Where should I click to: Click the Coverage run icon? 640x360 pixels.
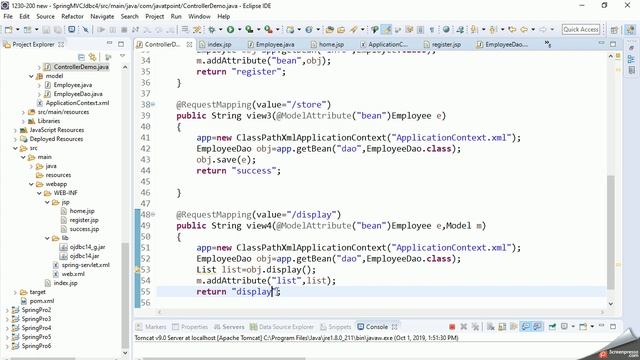(x=249, y=29)
